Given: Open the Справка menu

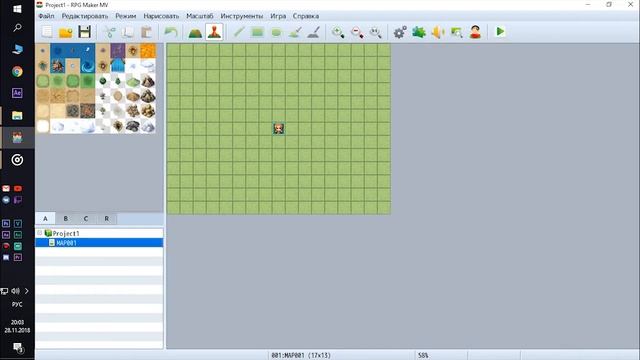Looking at the screenshot, I should pyautogui.click(x=306, y=16).
